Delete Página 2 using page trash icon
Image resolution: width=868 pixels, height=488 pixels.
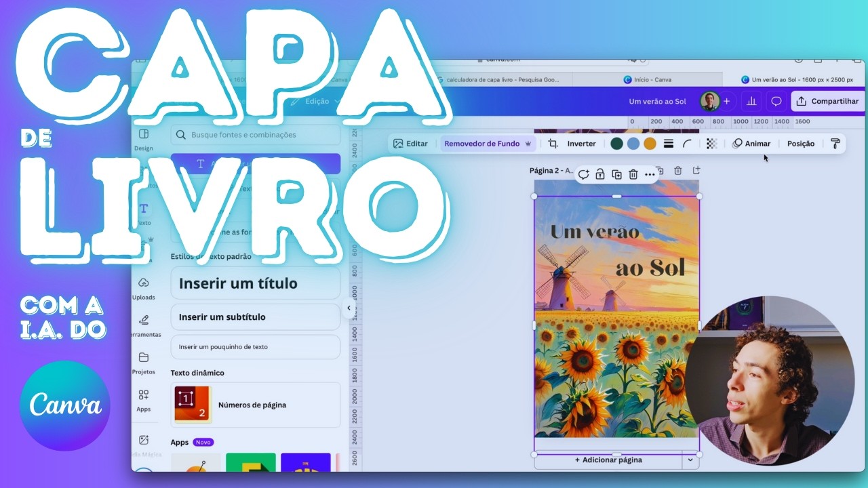(677, 171)
